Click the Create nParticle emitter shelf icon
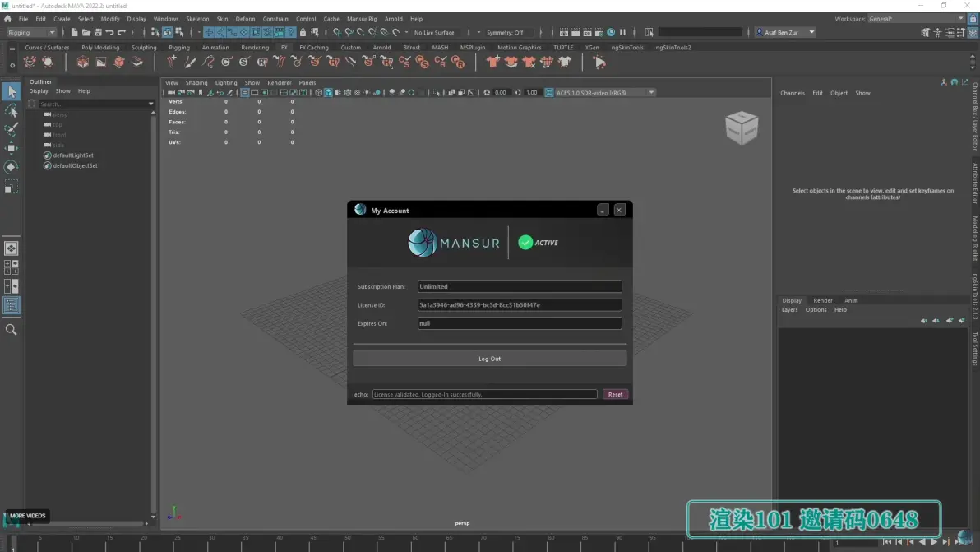 pyautogui.click(x=30, y=62)
